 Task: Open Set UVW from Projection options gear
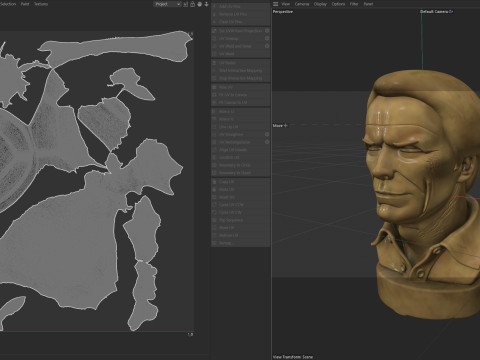(x=267, y=31)
